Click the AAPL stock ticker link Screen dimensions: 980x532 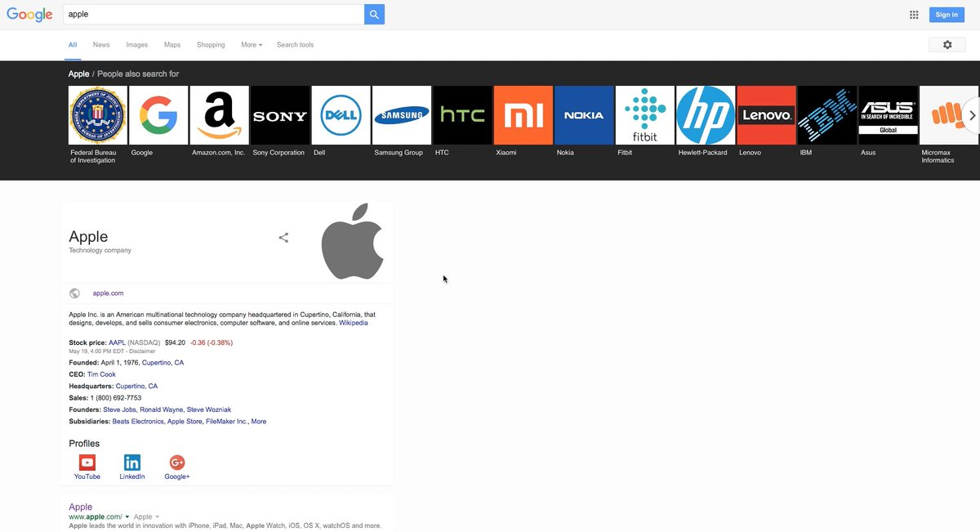click(x=117, y=342)
